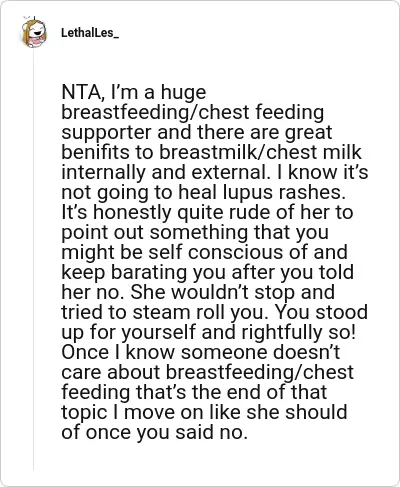Click the word "honestly" in the comment
400x487 pixels.
pos(132,212)
